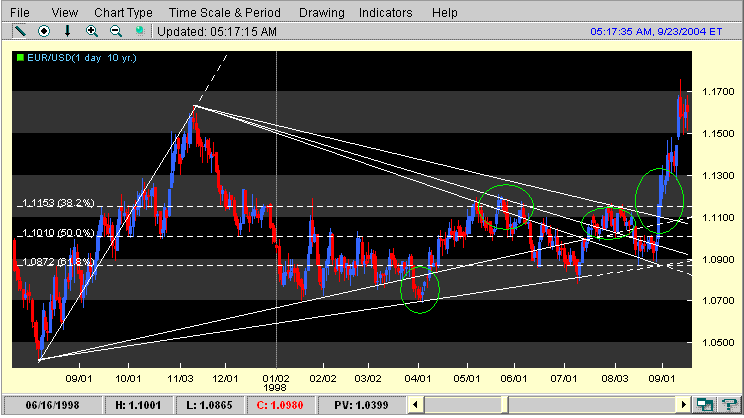Screen dimensions: 744x418
Task: Click the 01/02 1998 date axis label
Action: click(276, 383)
